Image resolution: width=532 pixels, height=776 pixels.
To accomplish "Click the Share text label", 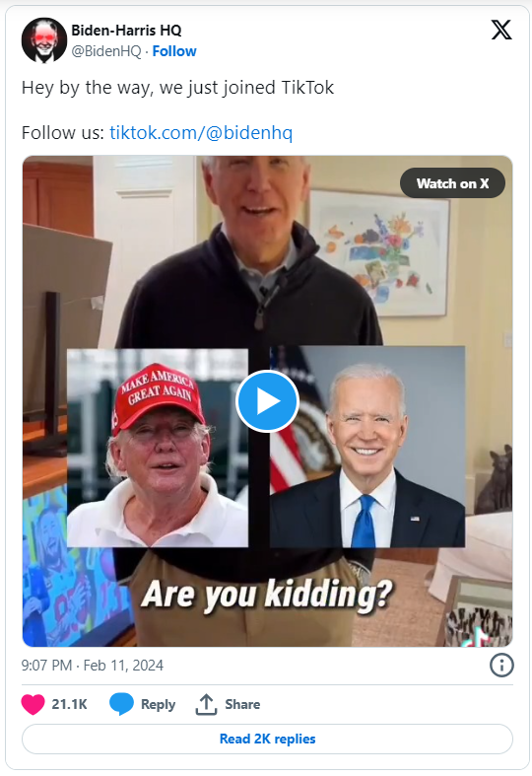I will [x=242, y=704].
